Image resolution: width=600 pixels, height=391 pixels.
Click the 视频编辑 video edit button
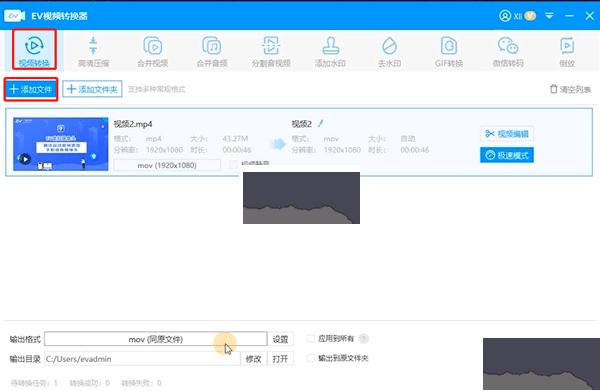[507, 134]
